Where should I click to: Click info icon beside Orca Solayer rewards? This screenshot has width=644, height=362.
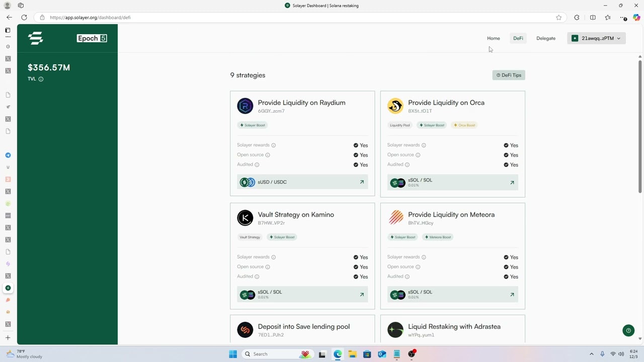tap(424, 145)
